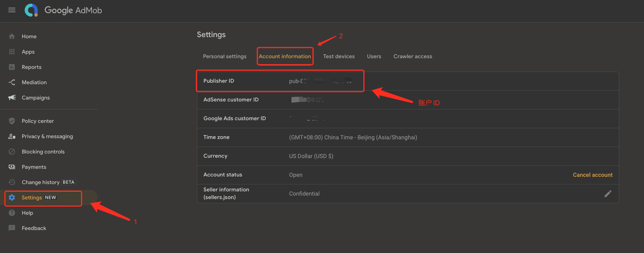Open the Users tab
Screen dimensions: 644x253
[374, 56]
